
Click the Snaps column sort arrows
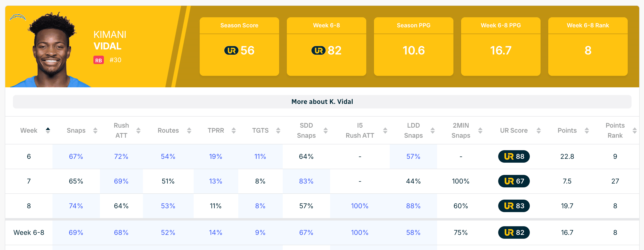(95, 130)
